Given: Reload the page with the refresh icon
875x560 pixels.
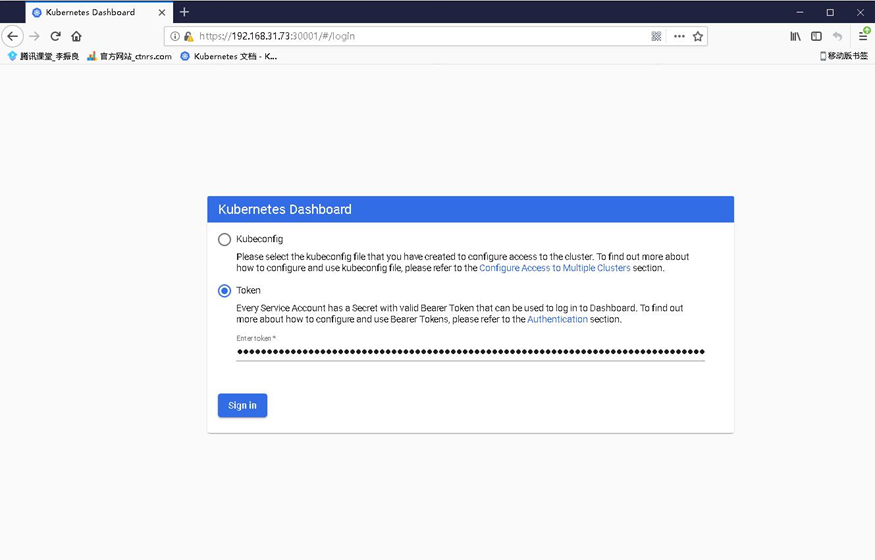Looking at the screenshot, I should point(55,36).
